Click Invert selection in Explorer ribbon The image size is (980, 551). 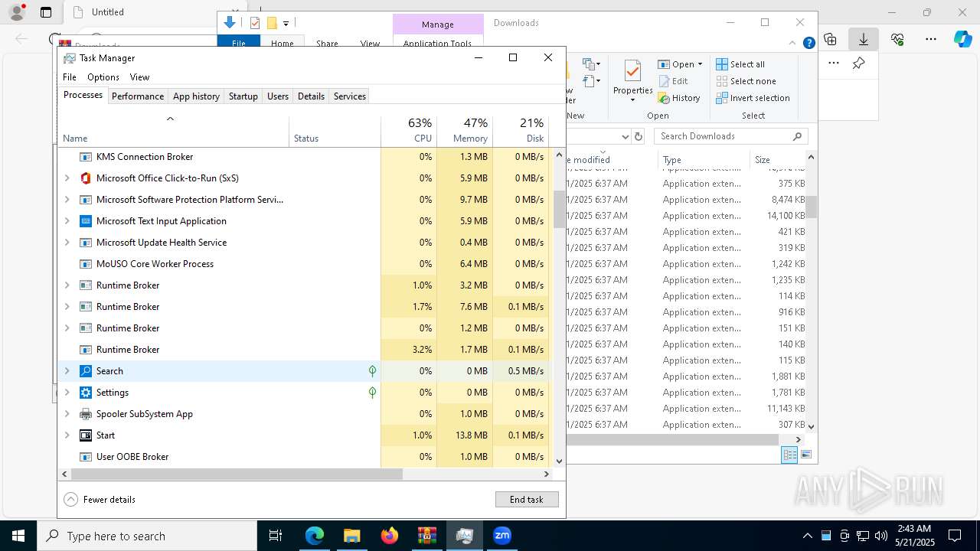pos(753,98)
